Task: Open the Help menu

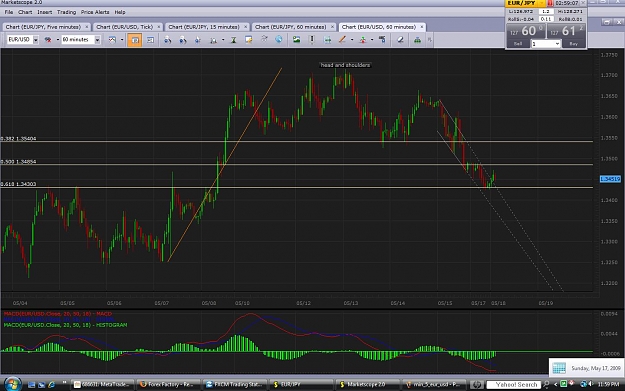Action: pos(120,12)
